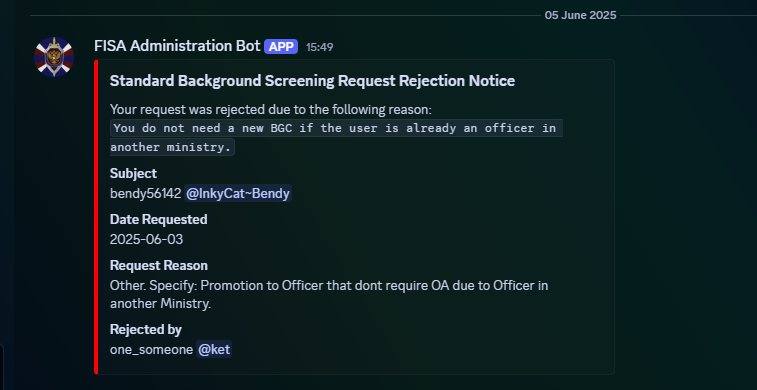Click the Date Requested heading

[159, 220]
